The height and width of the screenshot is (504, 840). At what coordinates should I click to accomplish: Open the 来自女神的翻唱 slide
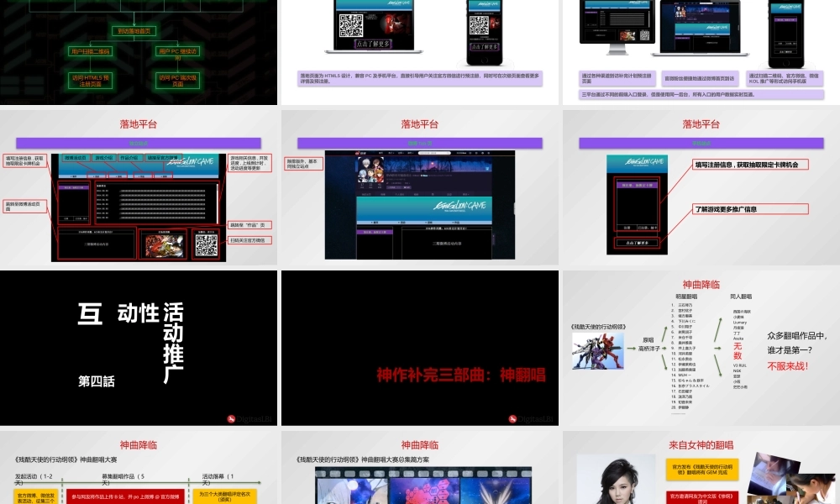pyautogui.click(x=701, y=468)
